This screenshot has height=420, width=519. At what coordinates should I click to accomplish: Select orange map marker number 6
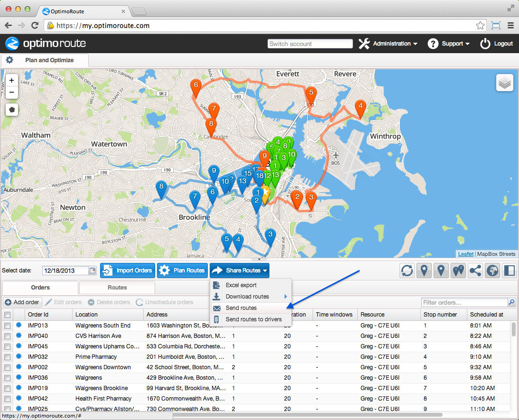[196, 87]
